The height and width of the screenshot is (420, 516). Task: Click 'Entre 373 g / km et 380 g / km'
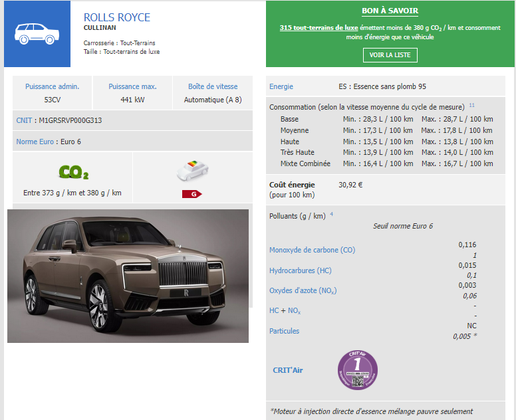(x=72, y=193)
